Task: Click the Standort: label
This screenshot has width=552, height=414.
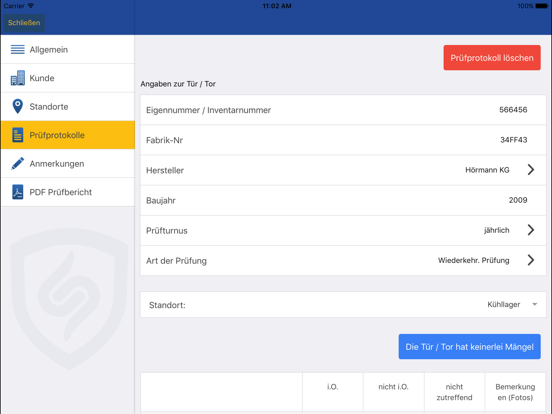Action: [167, 305]
